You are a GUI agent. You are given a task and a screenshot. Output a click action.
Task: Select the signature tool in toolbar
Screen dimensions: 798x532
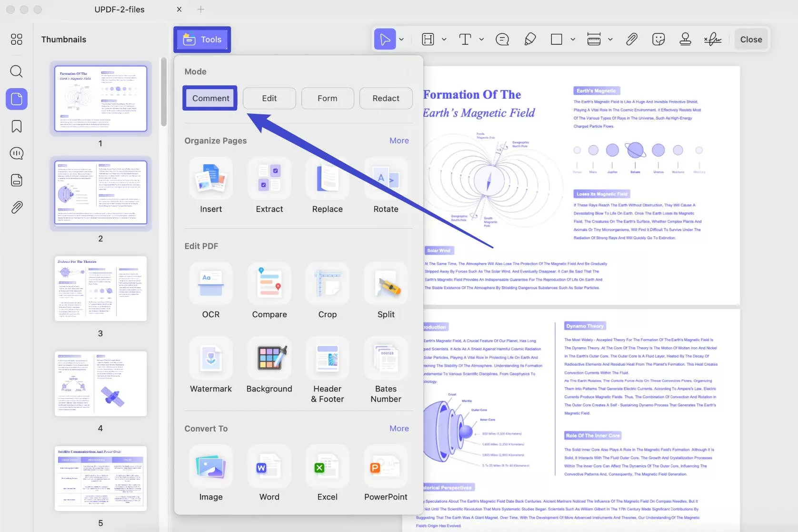click(x=713, y=39)
